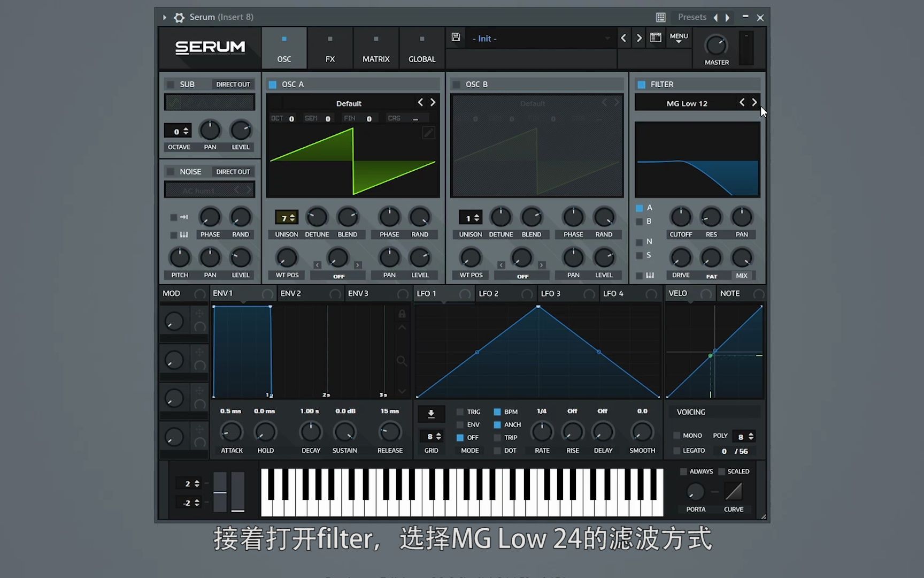Click the filter response display
Image resolution: width=924 pixels, height=578 pixels.
tap(697, 159)
